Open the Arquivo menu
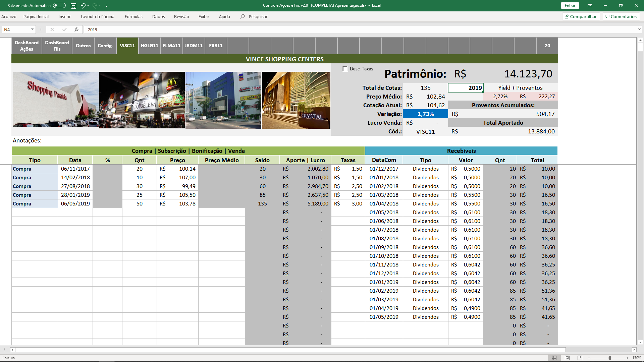644x362 pixels. 9,16
